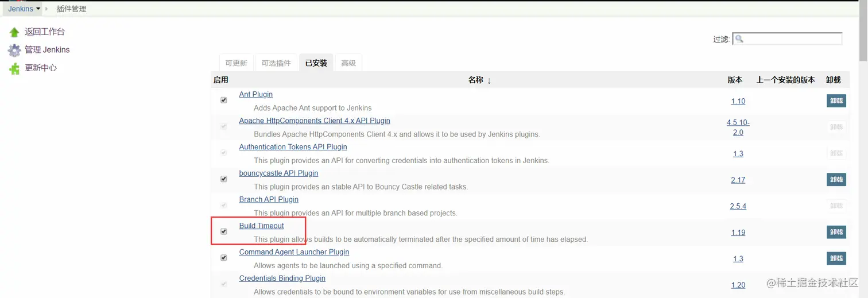
Task: Sort by 版本 column header
Action: [735, 80]
